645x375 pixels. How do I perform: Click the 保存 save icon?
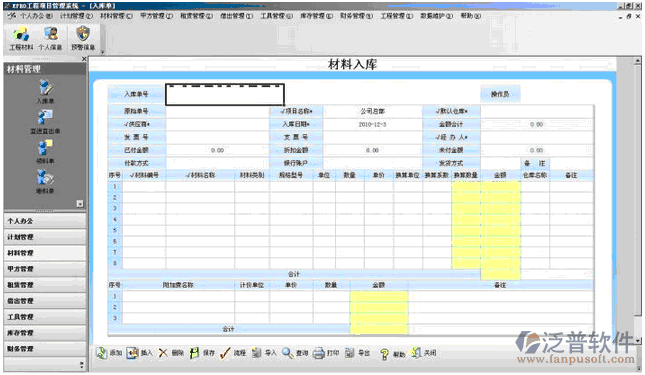pyautogui.click(x=195, y=353)
